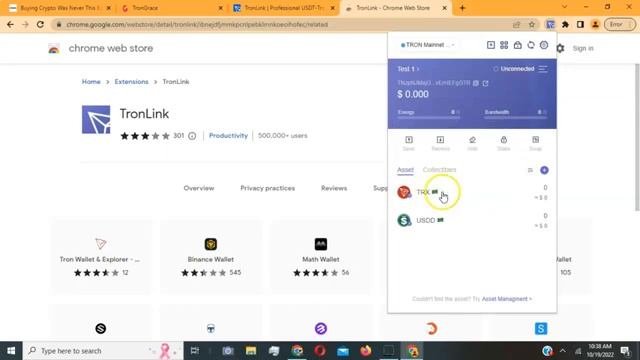Open the Chrome extensions puzzle icon
This screenshot has width=640, height=360.
[x=565, y=24]
